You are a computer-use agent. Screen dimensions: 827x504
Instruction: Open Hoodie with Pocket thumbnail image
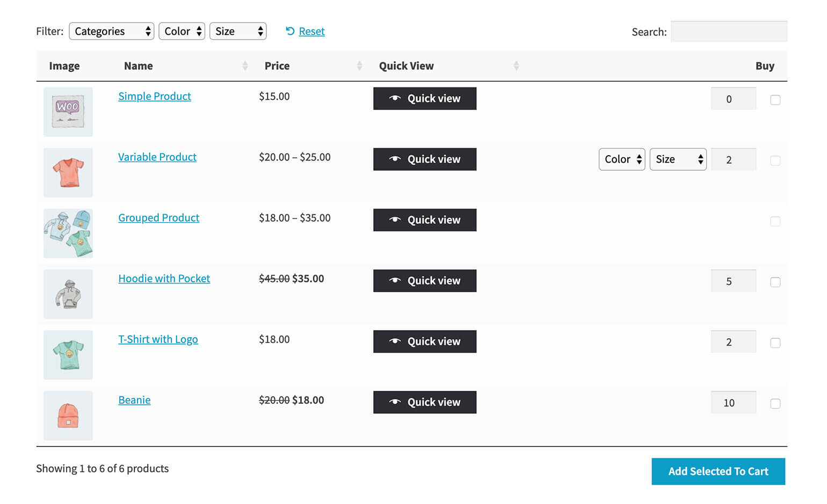(68, 294)
